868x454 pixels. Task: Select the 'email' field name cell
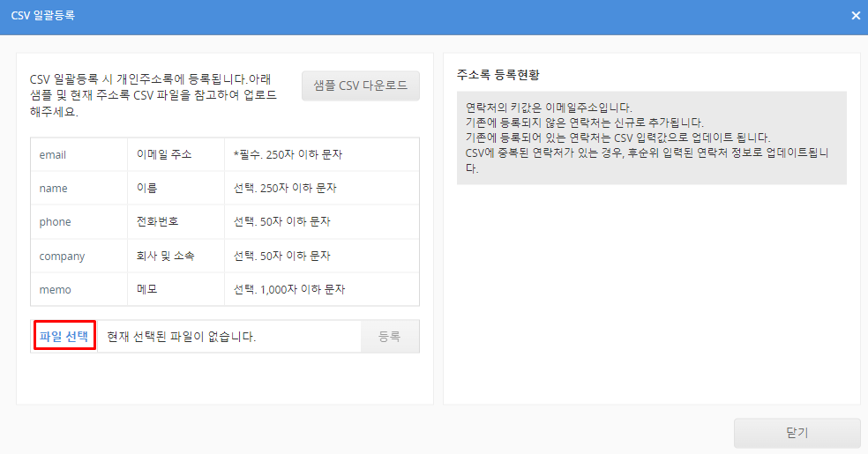[53, 155]
